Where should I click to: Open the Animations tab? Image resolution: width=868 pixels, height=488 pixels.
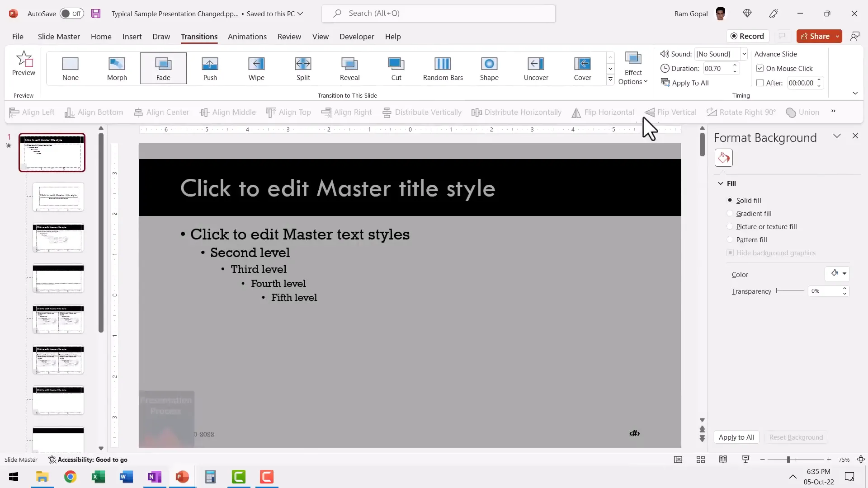(247, 37)
